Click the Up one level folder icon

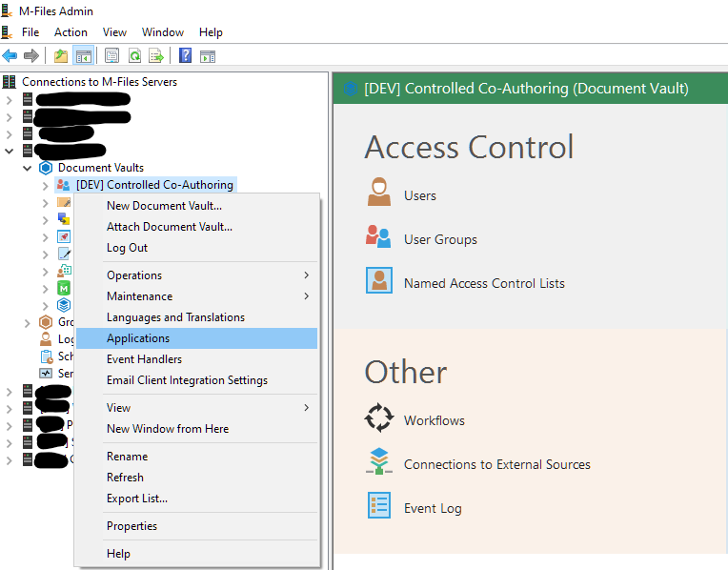click(x=61, y=56)
